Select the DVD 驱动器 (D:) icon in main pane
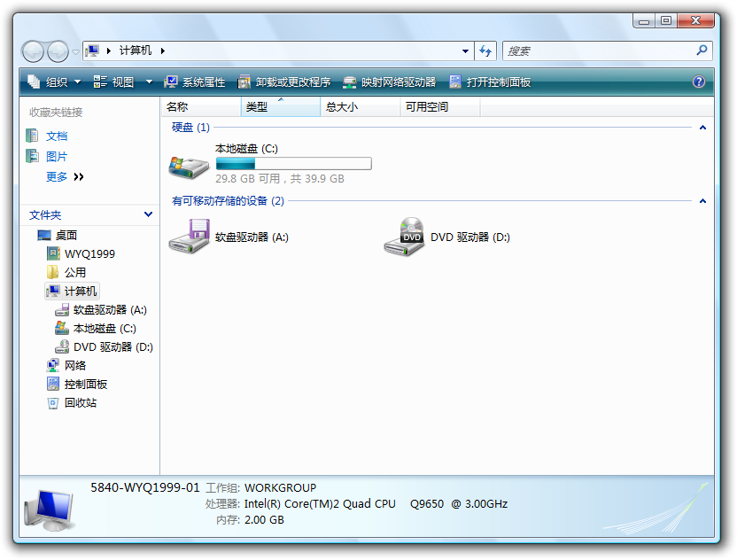737x560 pixels. (404, 237)
